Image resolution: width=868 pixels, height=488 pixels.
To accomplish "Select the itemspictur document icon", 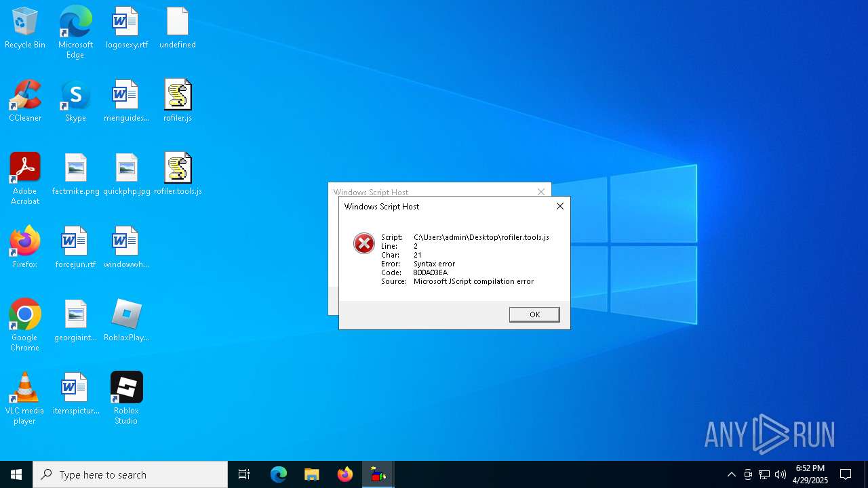I will coord(75,394).
